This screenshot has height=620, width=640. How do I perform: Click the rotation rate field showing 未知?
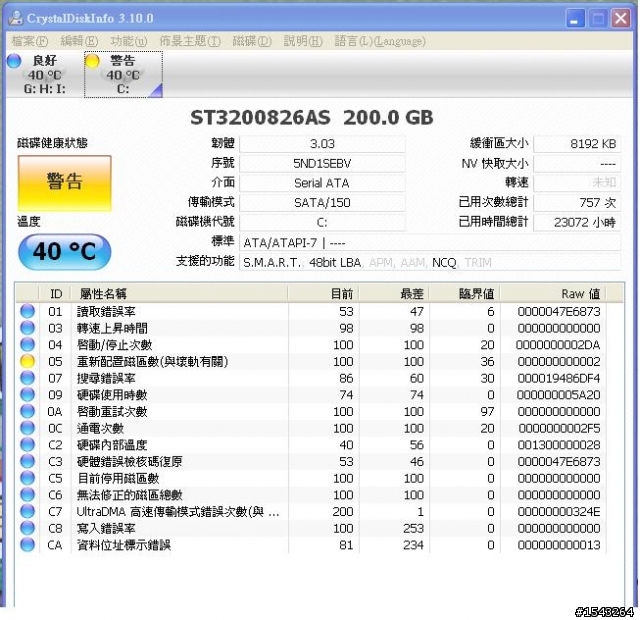[x=577, y=183]
